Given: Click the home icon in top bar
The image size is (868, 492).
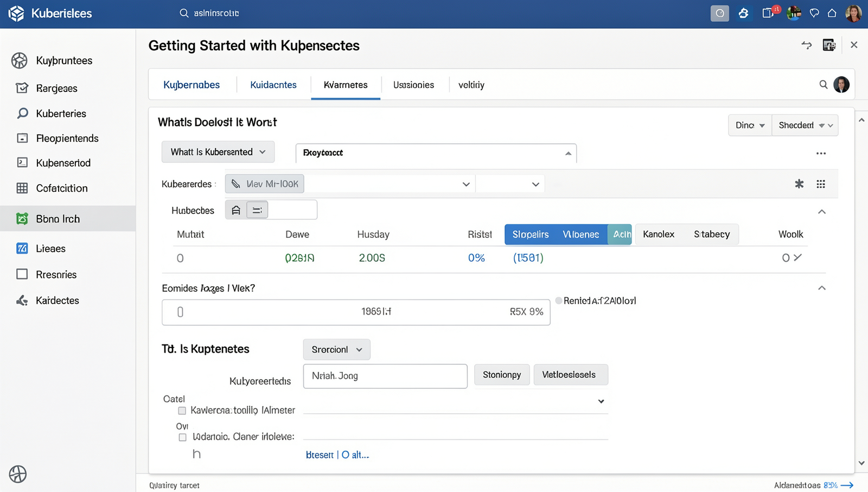Looking at the screenshot, I should tap(832, 13).
